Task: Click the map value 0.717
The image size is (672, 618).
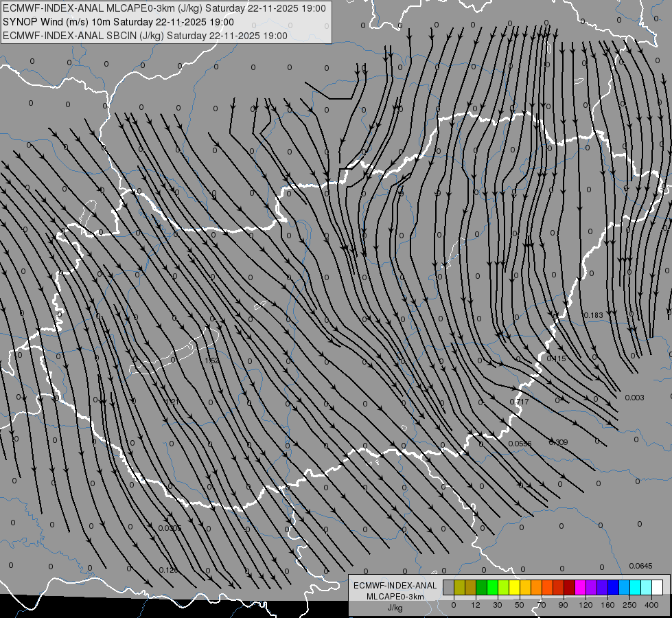Action: pos(519,402)
